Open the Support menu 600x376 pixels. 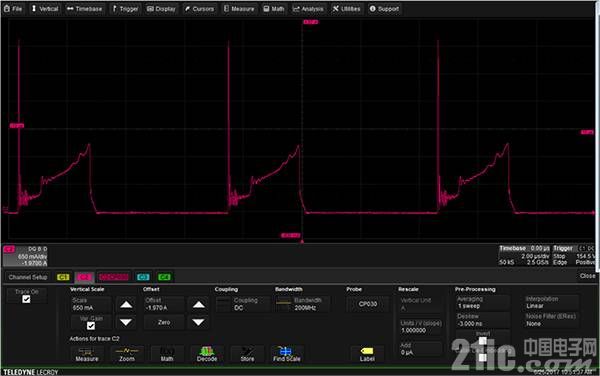pyautogui.click(x=384, y=9)
